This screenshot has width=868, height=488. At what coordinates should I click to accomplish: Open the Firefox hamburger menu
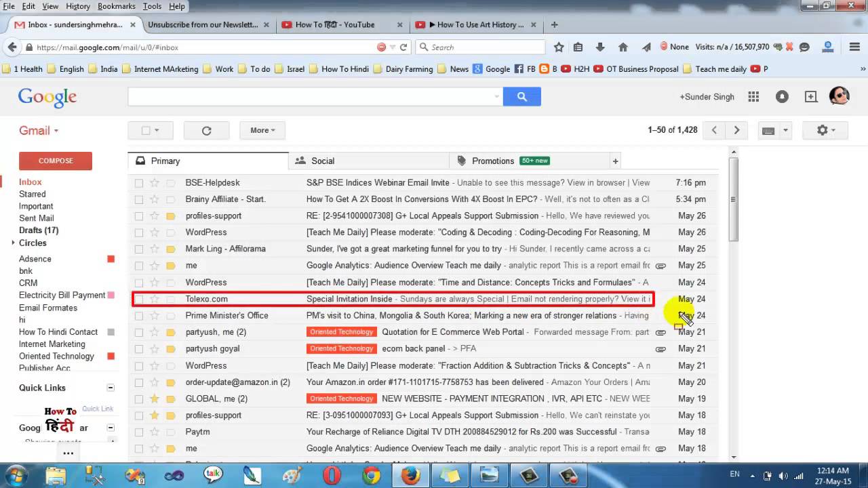coord(854,47)
